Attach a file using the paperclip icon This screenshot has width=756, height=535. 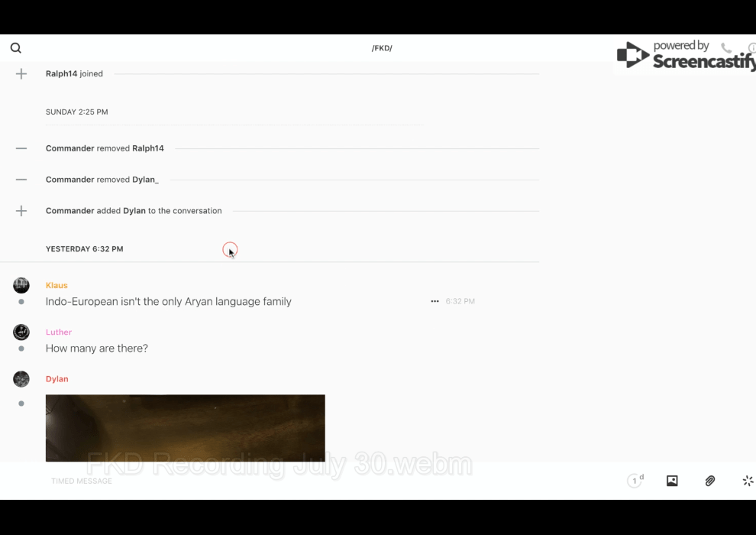coord(710,481)
